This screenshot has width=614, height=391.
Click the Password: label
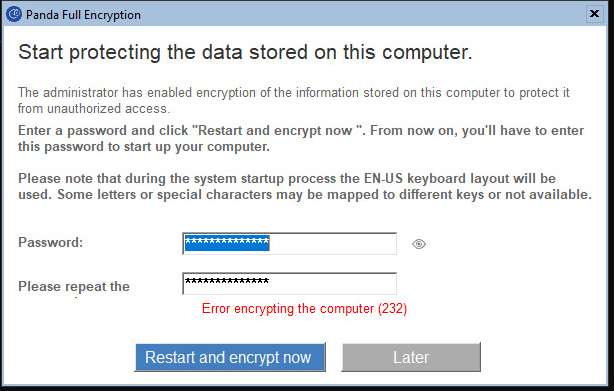51,242
